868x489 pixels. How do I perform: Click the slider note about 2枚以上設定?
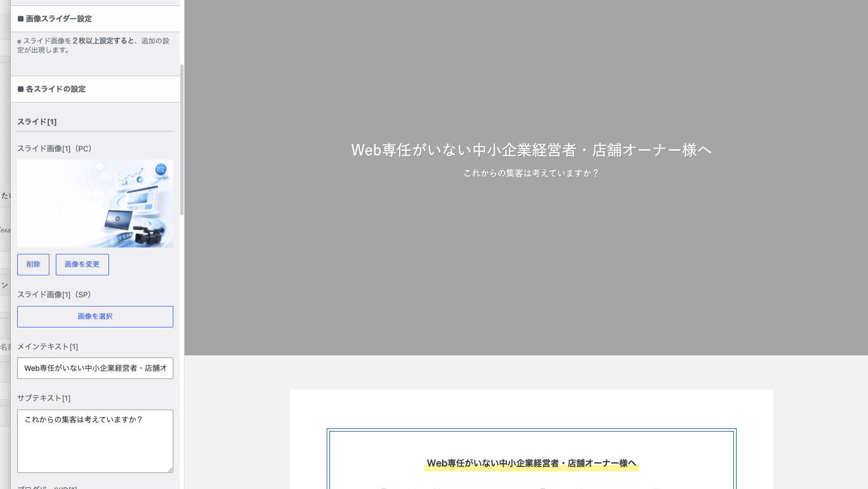tap(93, 46)
